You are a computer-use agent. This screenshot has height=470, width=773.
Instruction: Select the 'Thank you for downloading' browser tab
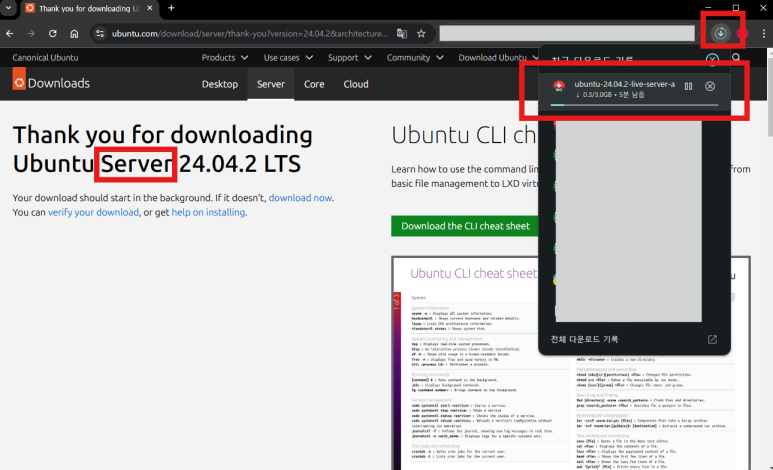pyautogui.click(x=88, y=8)
